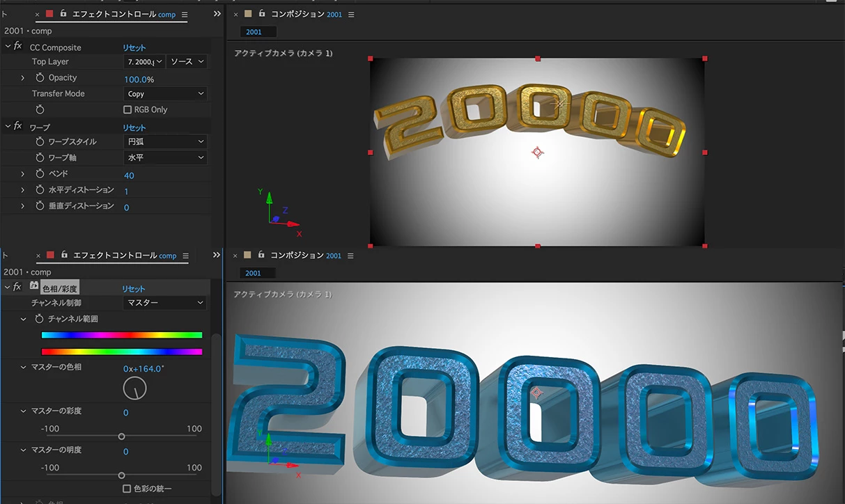Click the tan label square of the gold 20000 composition panel
The width and height of the screenshot is (845, 504).
point(248,13)
